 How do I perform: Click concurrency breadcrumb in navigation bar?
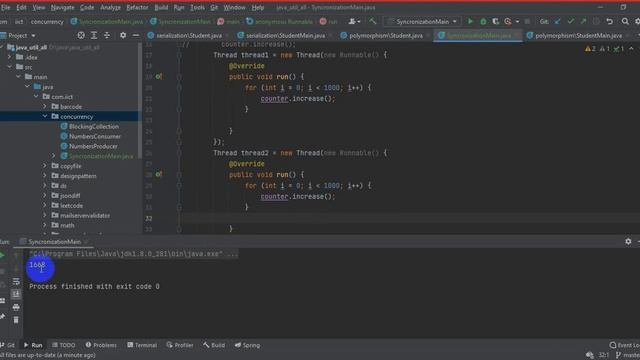(x=47, y=21)
